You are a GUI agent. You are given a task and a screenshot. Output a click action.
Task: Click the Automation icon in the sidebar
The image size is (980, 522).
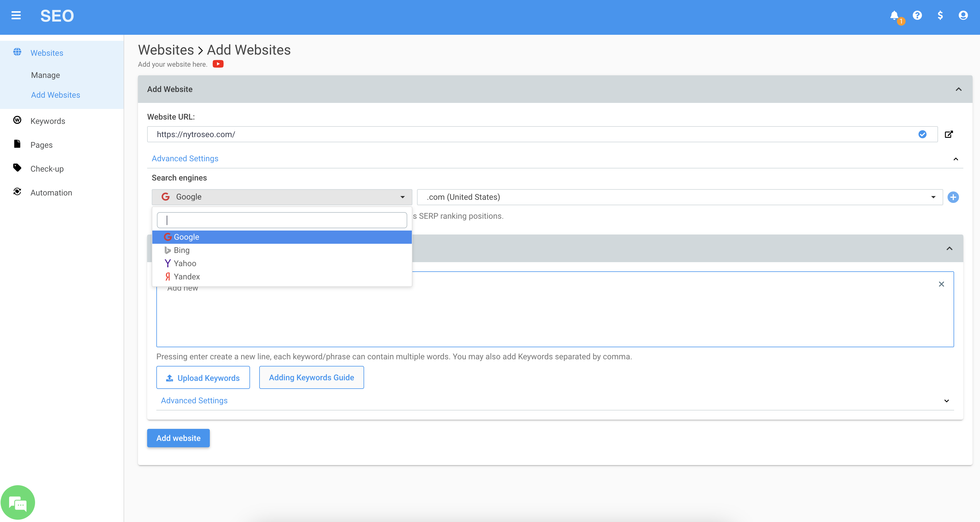(17, 192)
